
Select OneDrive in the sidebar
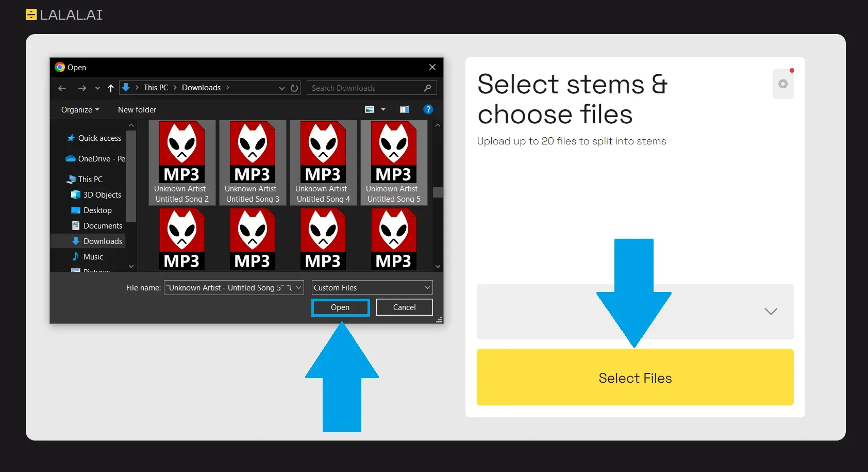pos(95,159)
